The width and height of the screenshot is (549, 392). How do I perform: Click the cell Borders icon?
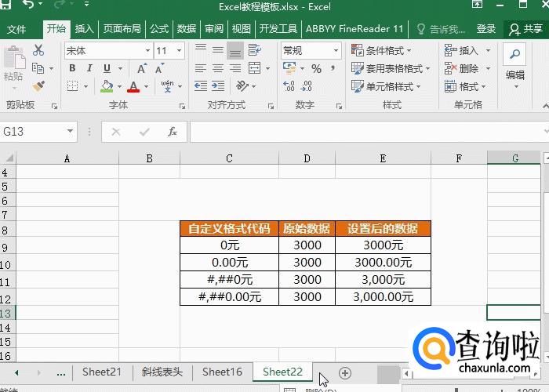point(72,86)
